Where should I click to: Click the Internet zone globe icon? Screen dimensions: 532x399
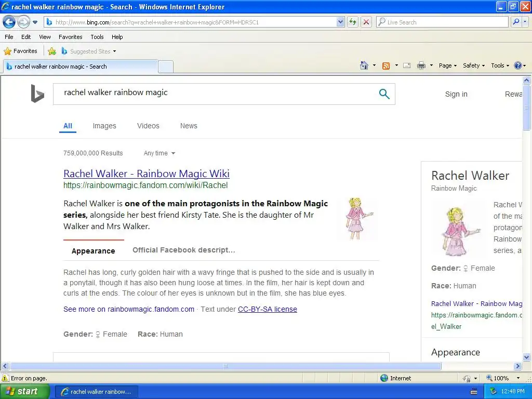tap(384, 378)
